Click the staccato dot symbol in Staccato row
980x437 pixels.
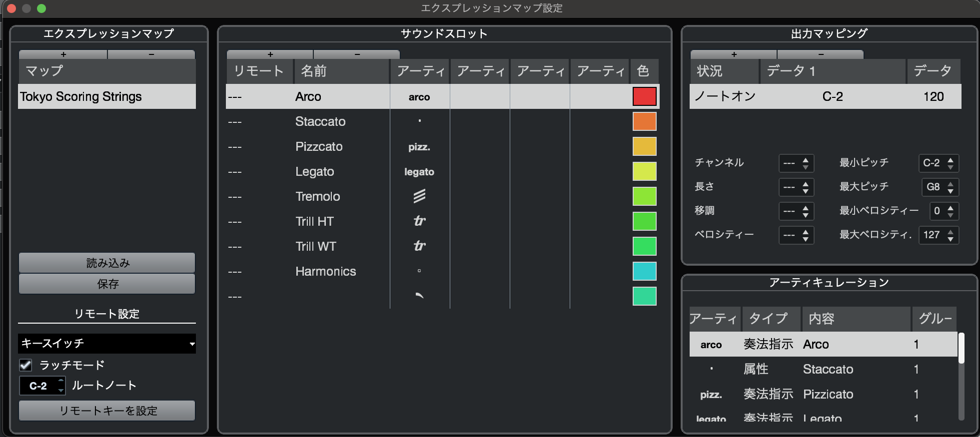419,121
